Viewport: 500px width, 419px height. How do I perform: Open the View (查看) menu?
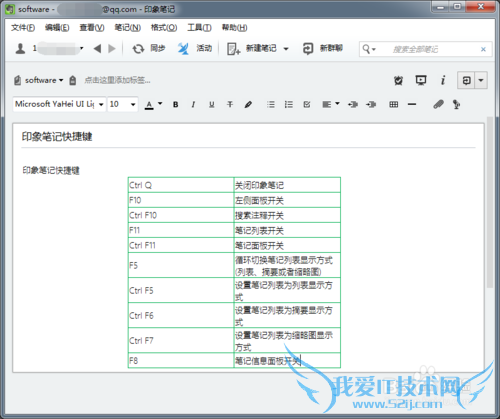coord(92,28)
